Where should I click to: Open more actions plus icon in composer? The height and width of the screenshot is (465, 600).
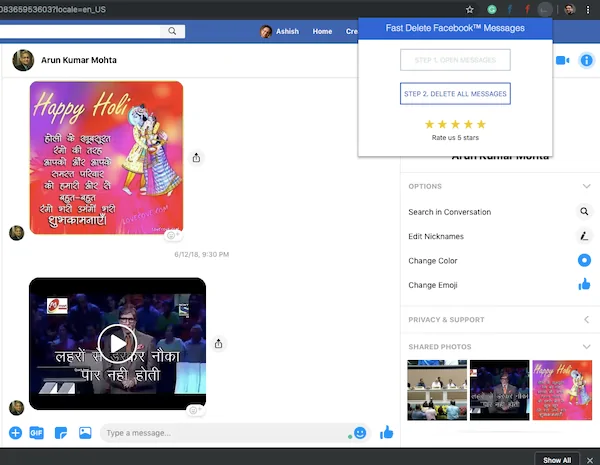(x=15, y=433)
